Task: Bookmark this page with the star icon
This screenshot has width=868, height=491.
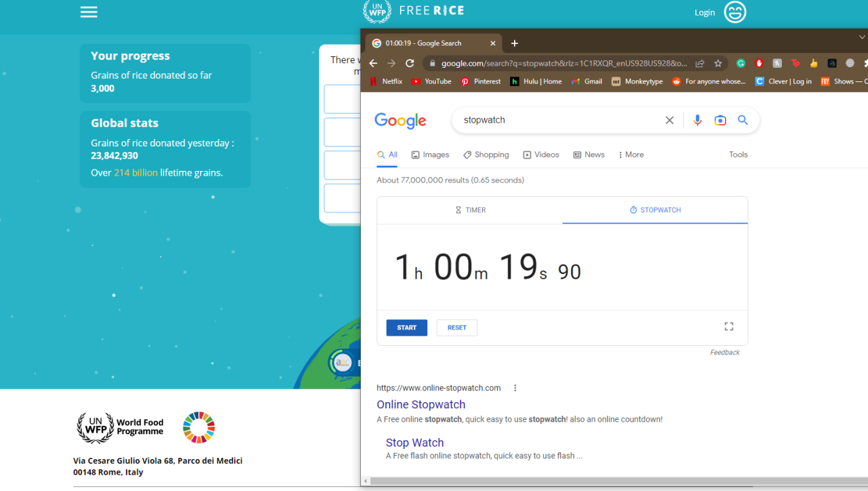Action: pyautogui.click(x=718, y=63)
